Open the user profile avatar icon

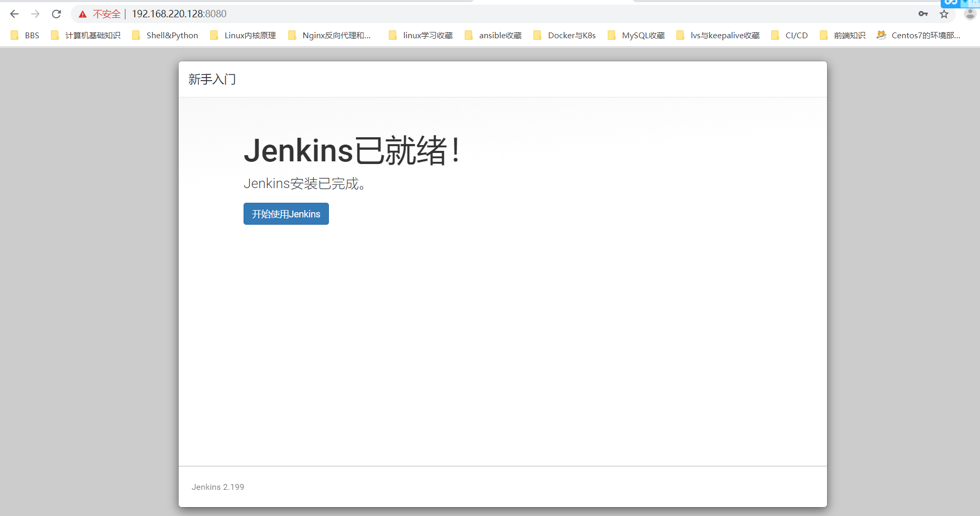[970, 14]
